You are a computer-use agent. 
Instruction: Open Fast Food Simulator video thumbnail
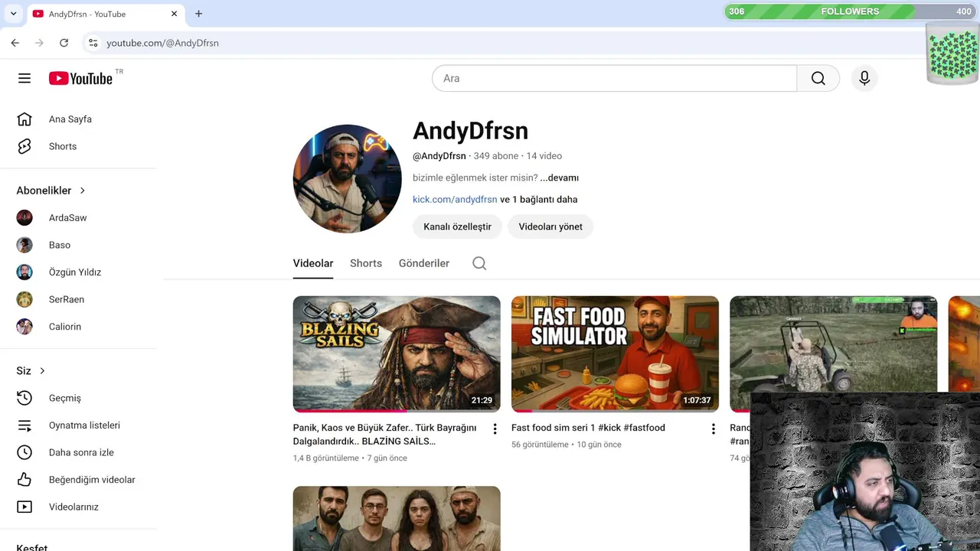(x=615, y=354)
